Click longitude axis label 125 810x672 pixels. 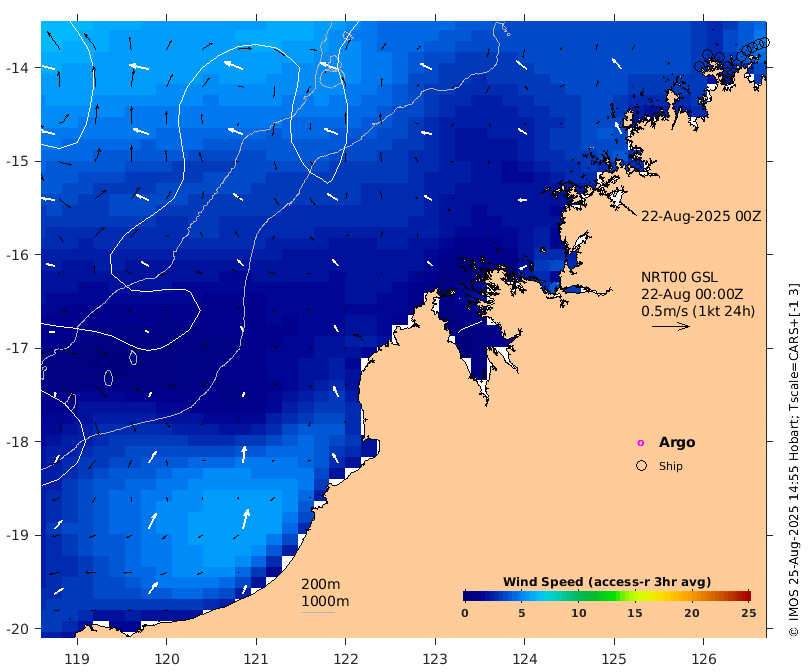[614, 659]
